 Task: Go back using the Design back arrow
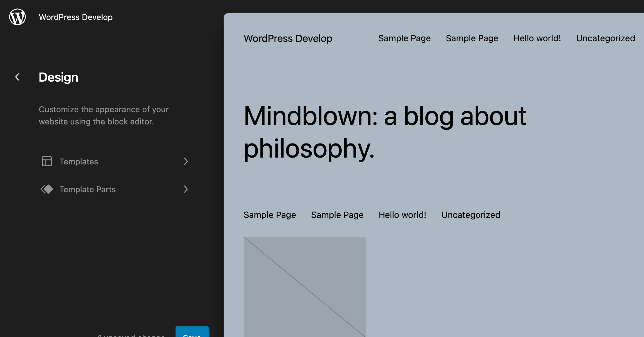(x=17, y=77)
